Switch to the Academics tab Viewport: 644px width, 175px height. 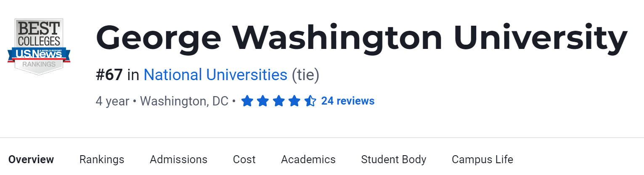click(308, 159)
